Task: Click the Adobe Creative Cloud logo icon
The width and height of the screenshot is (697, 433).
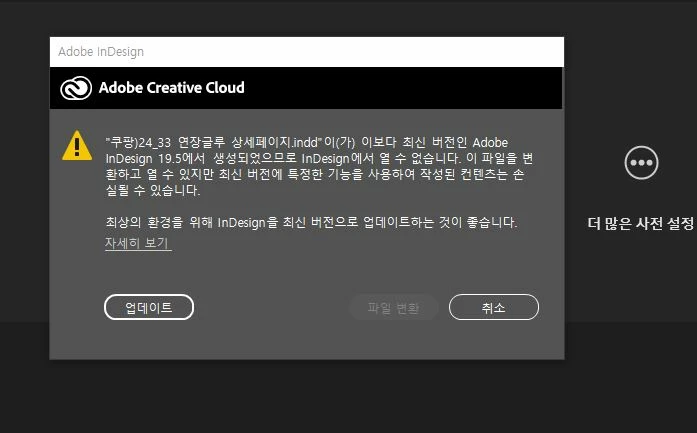Action: pos(76,88)
